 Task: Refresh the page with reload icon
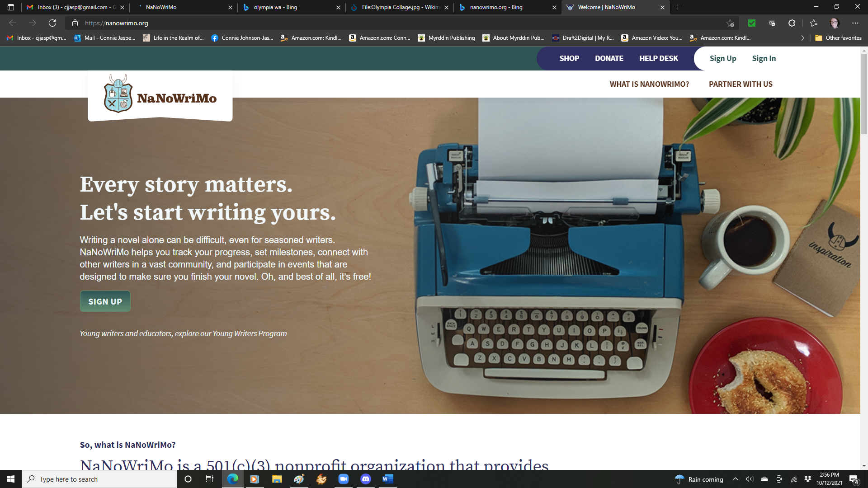pos(52,23)
